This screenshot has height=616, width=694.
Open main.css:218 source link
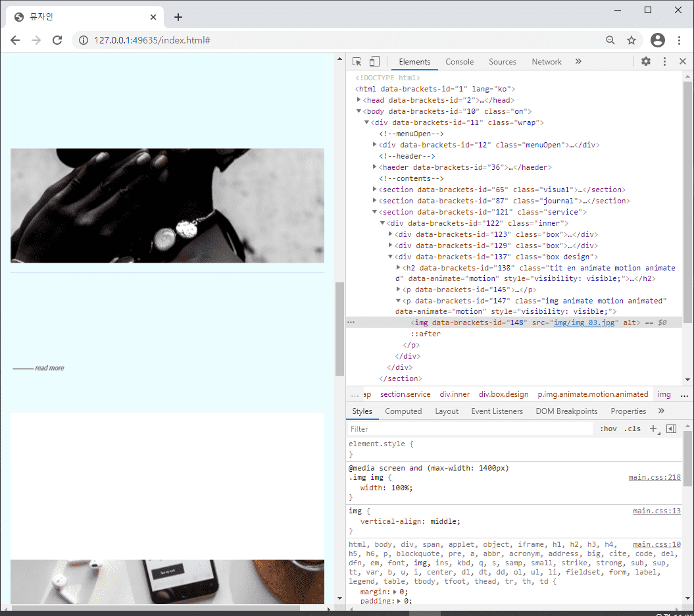pos(655,477)
